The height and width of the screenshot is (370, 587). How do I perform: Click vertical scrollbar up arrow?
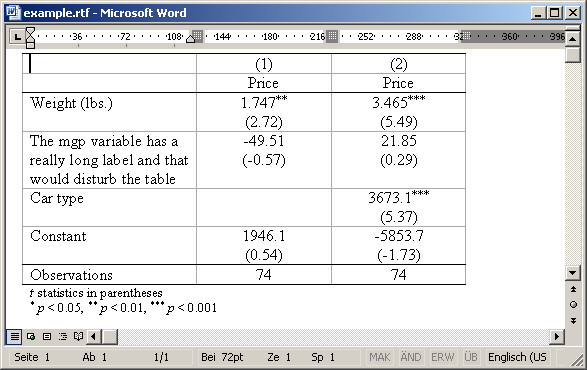[x=573, y=39]
